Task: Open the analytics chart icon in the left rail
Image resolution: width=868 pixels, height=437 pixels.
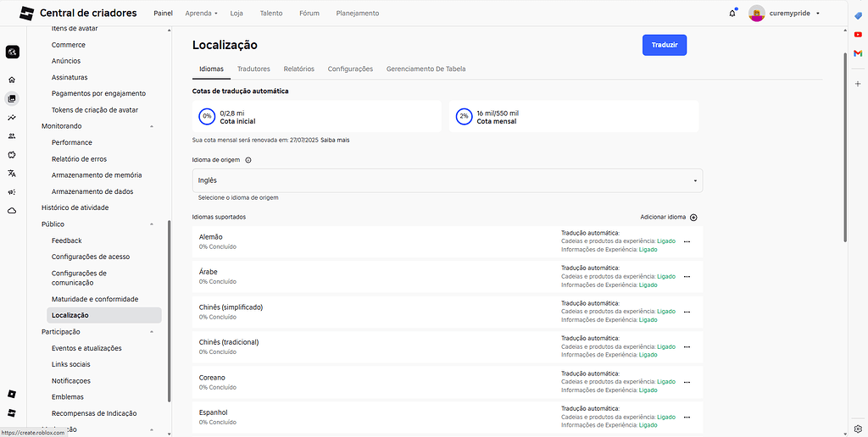Action: coord(12,117)
